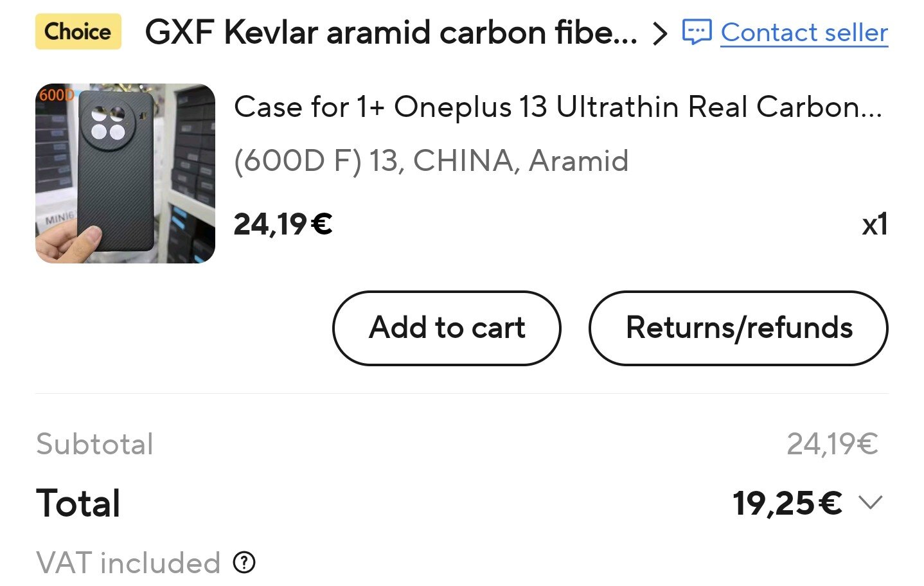This screenshot has height=586, width=924.
Task: Click the chat bubble message icon
Action: pos(697,32)
